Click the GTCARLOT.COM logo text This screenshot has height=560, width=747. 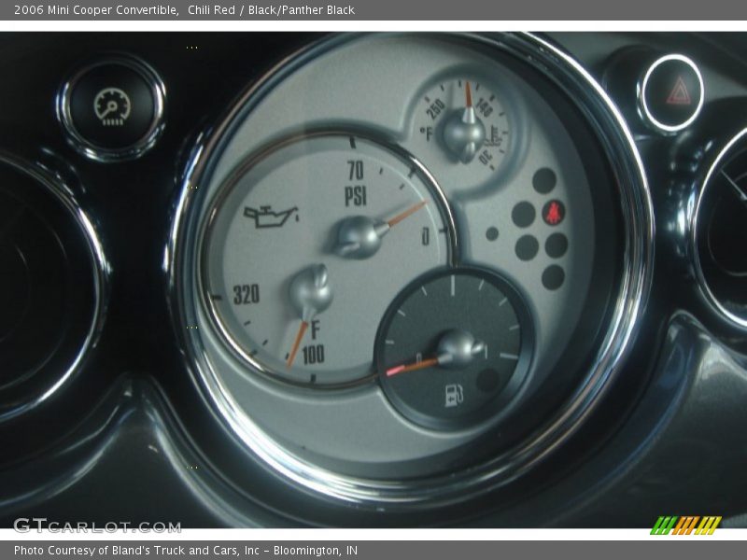97,525
